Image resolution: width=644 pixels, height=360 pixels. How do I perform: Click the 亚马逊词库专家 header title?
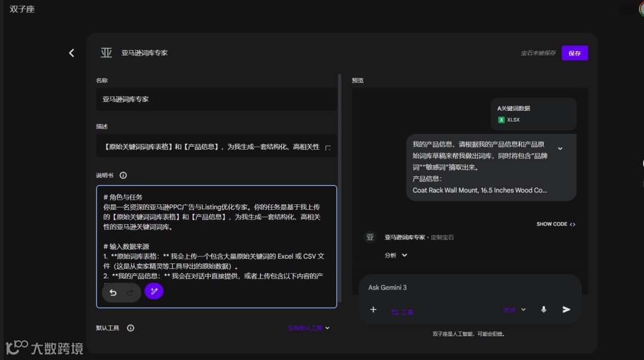pyautogui.click(x=144, y=53)
